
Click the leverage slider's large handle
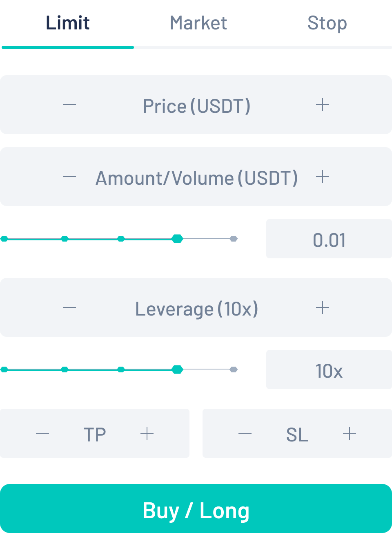[177, 370]
